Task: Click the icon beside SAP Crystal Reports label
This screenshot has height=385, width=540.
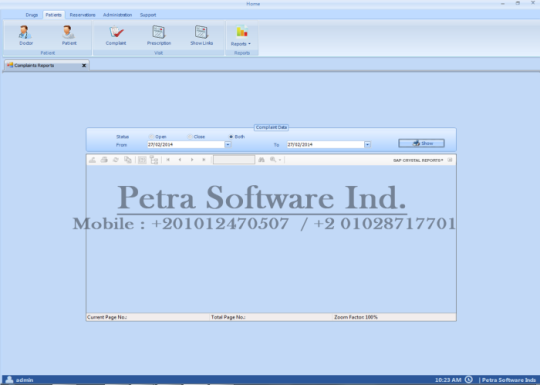Action: 450,160
